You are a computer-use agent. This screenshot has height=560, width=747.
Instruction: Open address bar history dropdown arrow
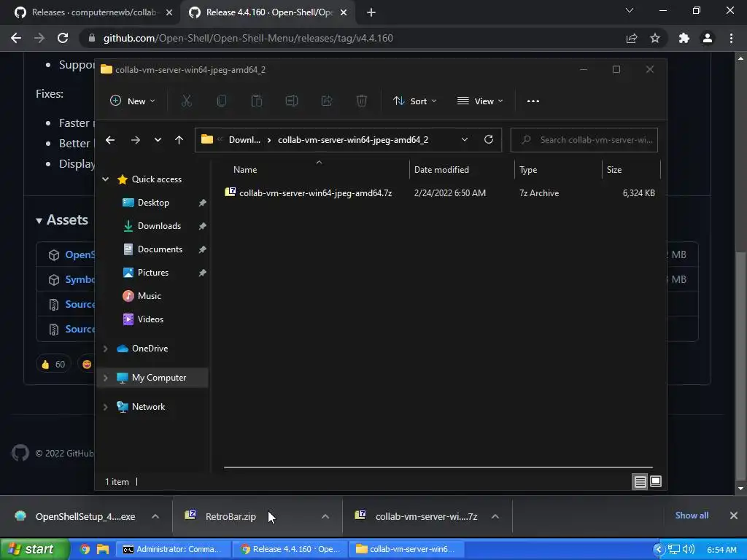click(x=465, y=139)
